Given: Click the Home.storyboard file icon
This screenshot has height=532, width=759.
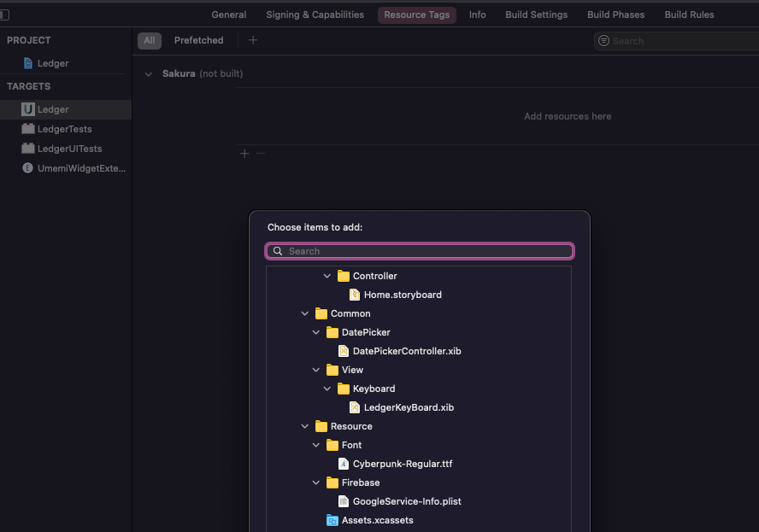Looking at the screenshot, I should [x=355, y=295].
